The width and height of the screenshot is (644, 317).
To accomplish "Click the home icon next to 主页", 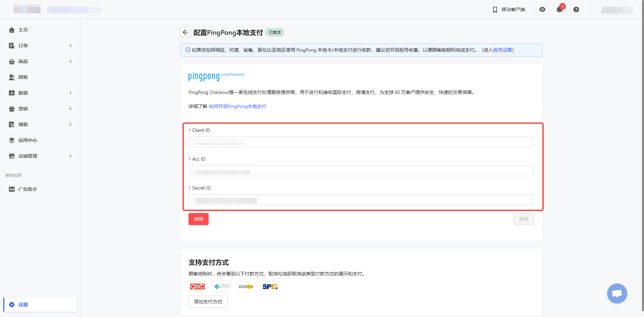I will coord(12,30).
